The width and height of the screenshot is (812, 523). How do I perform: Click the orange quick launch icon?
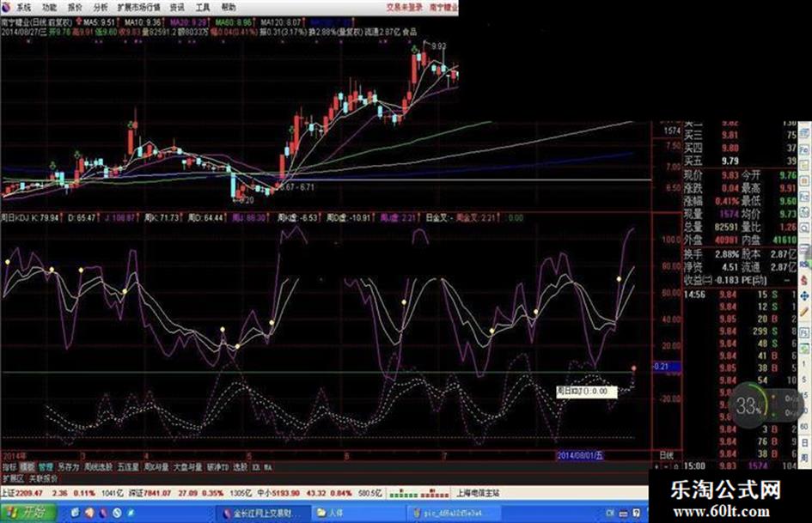[x=89, y=513]
